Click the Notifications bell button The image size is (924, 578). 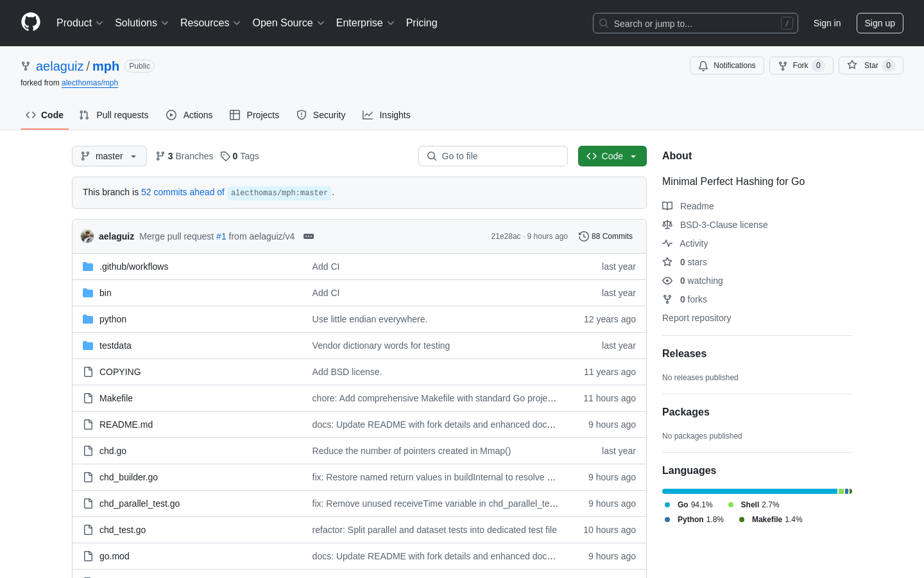tap(726, 66)
